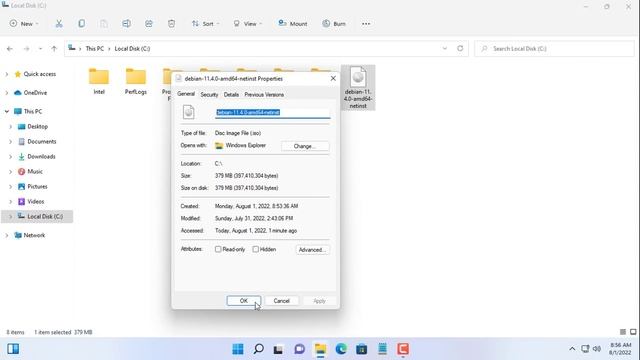Open address bar history dropdown
Screen dimensions: 640x360
(444, 48)
